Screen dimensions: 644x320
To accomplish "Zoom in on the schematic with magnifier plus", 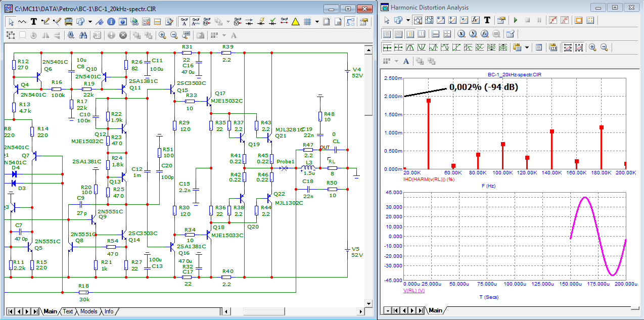I will 162,35.
